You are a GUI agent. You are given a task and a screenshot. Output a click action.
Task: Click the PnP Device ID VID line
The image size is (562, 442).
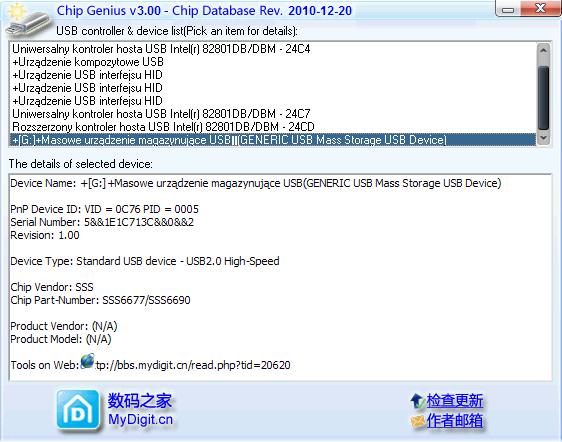point(104,209)
